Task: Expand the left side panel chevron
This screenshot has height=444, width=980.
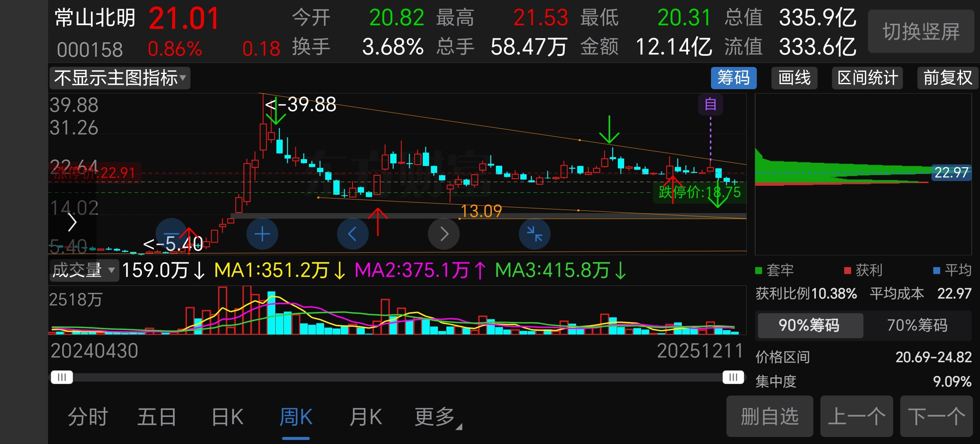Action: pos(72,222)
